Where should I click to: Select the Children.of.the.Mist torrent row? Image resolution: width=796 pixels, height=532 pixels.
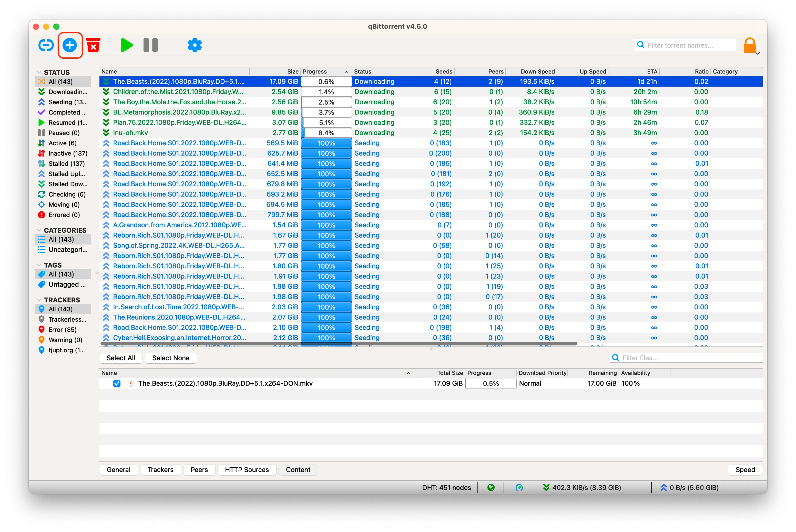[x=431, y=91]
